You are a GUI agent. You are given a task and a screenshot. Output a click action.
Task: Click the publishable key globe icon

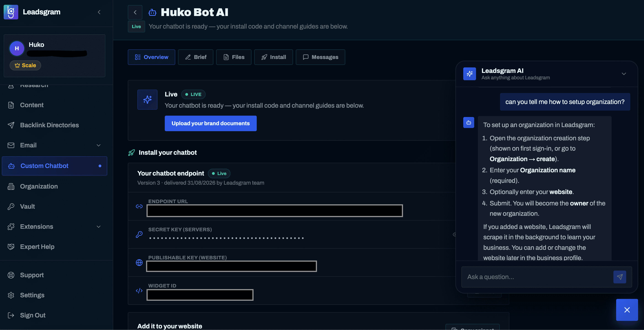coord(139,262)
